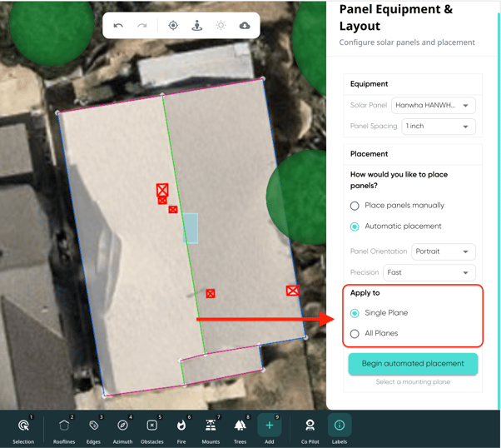Viewport: 501px width, 448px height.
Task: Open the Solar Panel dropdown
Action: [x=433, y=106]
